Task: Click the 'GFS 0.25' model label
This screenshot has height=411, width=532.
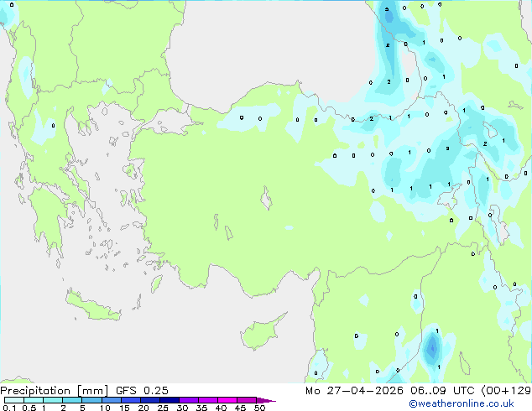Action: (142, 391)
